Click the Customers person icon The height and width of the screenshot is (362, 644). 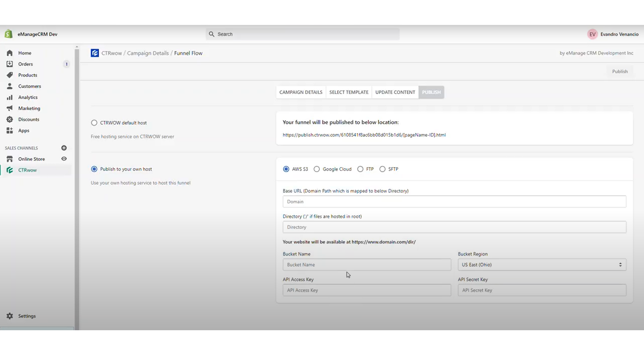(x=10, y=86)
